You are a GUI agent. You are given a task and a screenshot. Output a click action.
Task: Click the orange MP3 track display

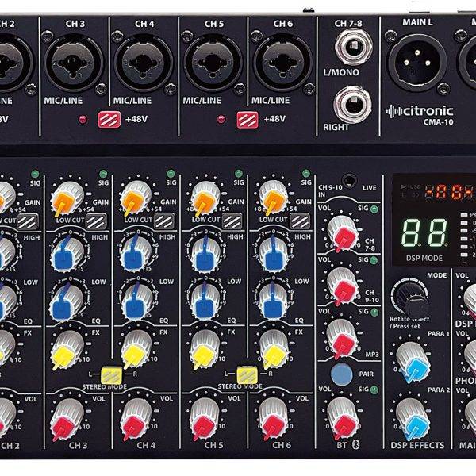450,192
